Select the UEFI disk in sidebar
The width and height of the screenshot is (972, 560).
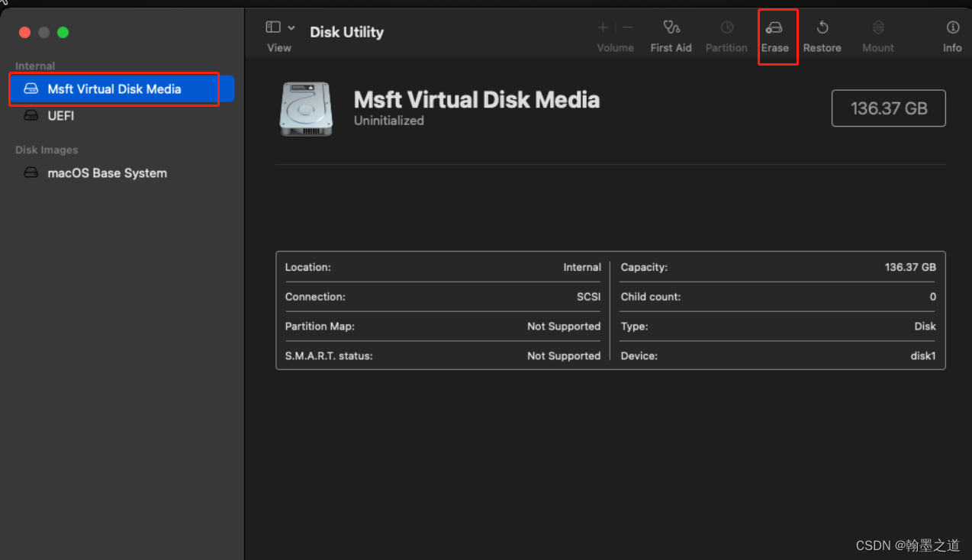(122, 116)
